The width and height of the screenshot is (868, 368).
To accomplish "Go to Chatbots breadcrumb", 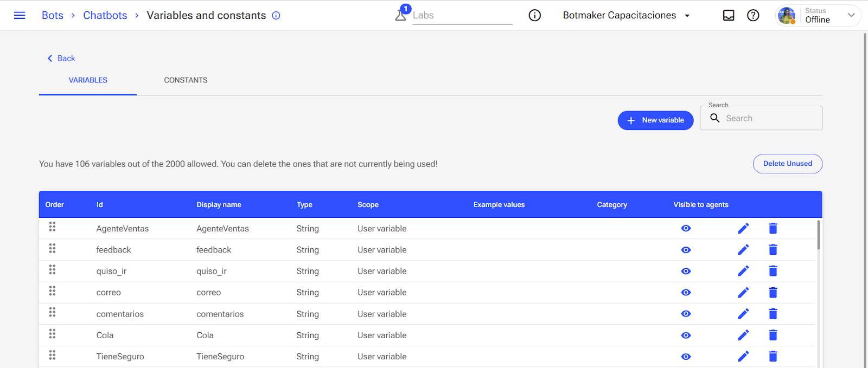I will [x=105, y=15].
